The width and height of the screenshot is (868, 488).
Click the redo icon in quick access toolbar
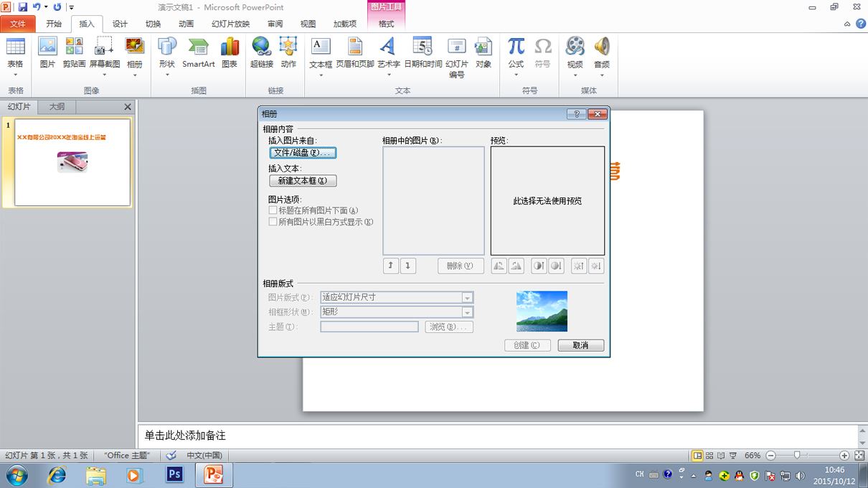(57, 7)
